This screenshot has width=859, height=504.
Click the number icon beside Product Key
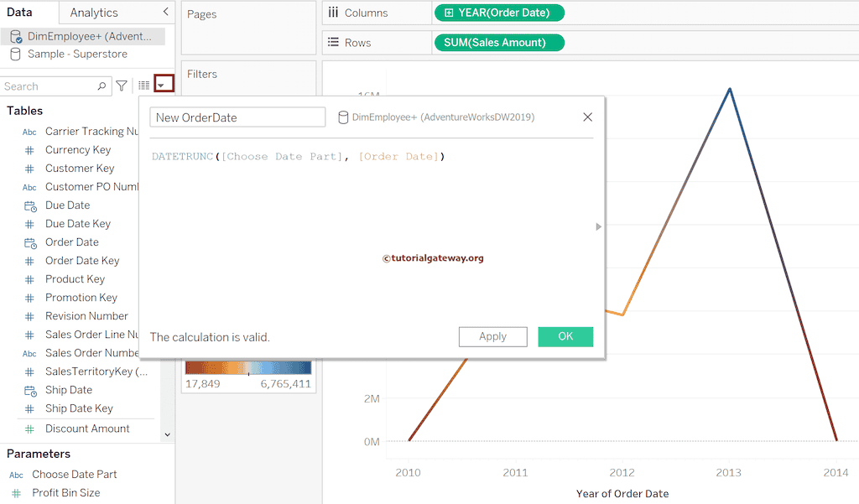click(29, 278)
